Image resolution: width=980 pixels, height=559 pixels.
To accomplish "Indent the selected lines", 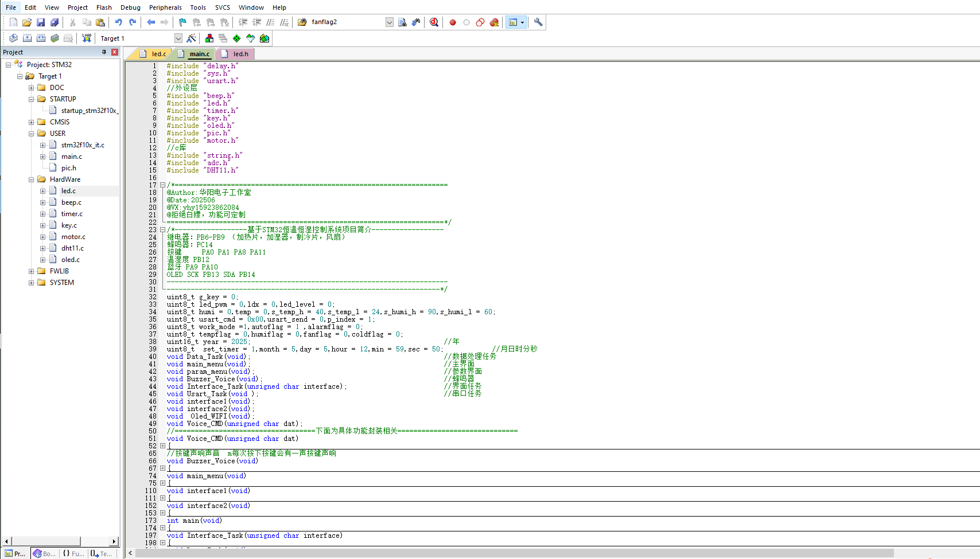I will click(x=243, y=22).
